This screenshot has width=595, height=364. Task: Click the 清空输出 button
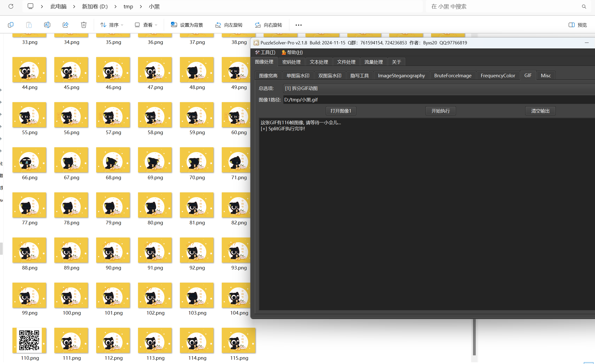point(540,111)
